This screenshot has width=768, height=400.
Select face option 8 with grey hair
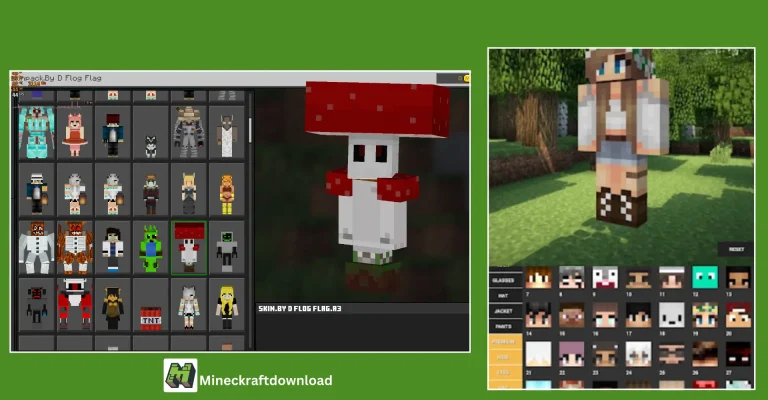(572, 278)
